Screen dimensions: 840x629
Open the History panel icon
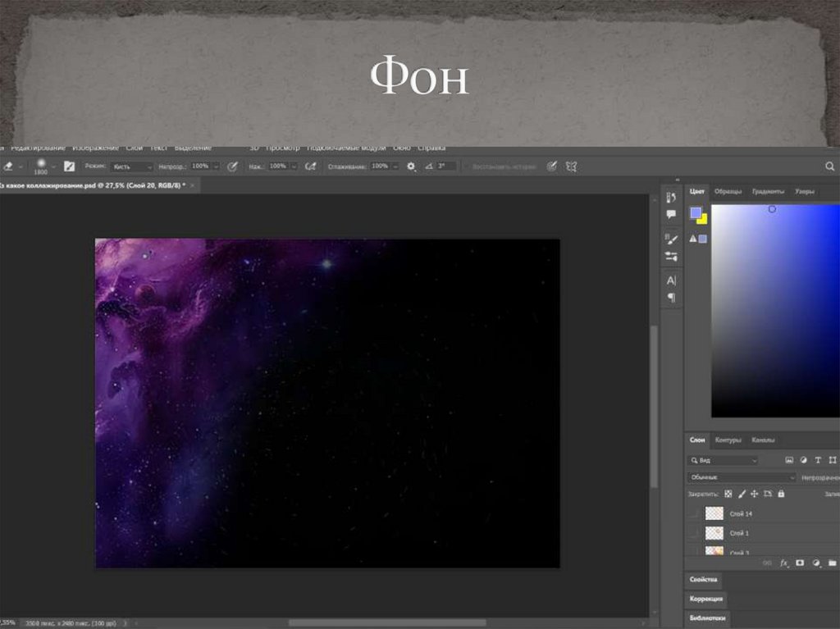click(671, 198)
